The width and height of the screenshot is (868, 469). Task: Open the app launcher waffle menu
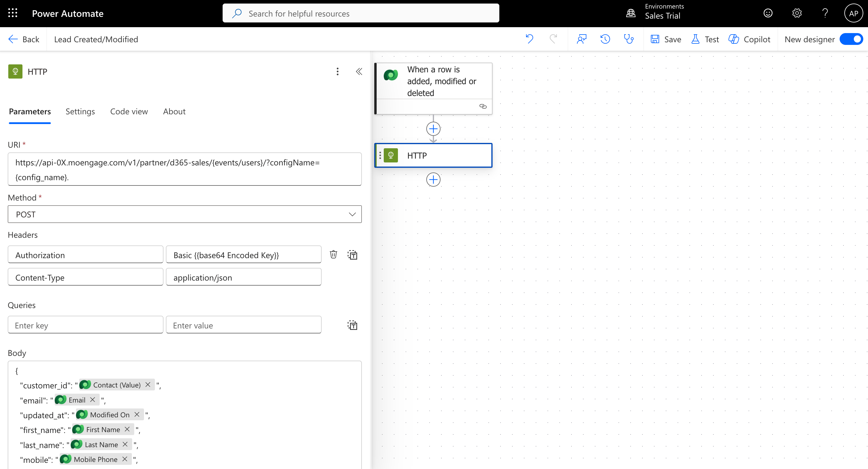click(13, 13)
